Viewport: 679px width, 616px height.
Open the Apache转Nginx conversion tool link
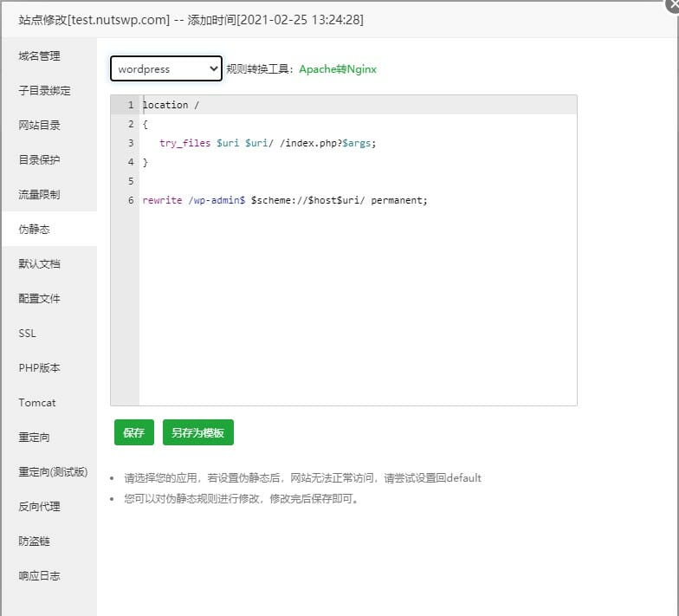click(338, 69)
